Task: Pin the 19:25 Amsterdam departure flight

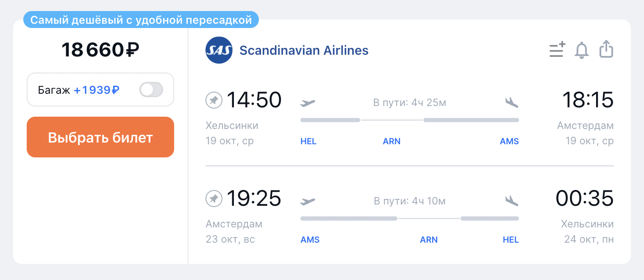Action: click(x=214, y=199)
